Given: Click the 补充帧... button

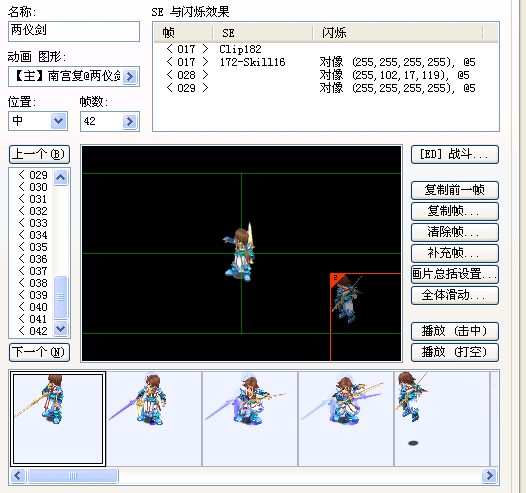Looking at the screenshot, I should click(455, 253).
